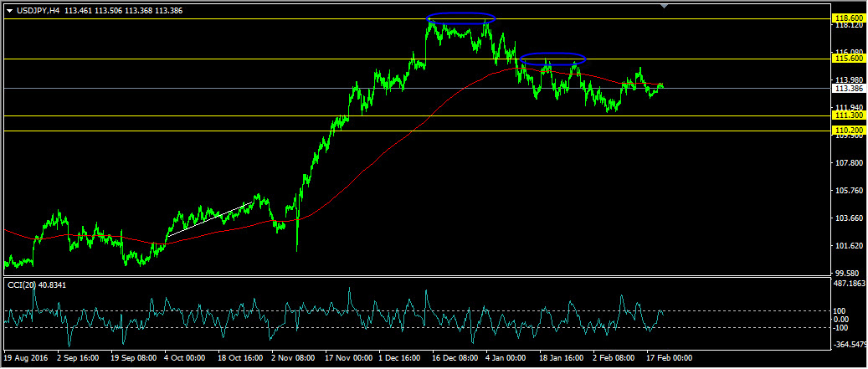
Task: Click the 101.620 price axis label
Action: pyautogui.click(x=850, y=245)
